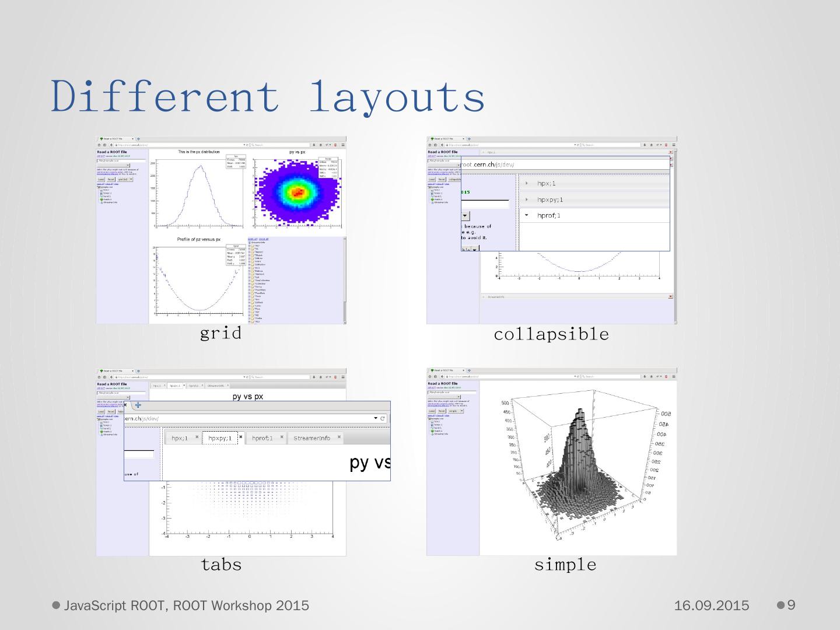
Task: Click 'simple' caption text
Action: click(x=565, y=565)
